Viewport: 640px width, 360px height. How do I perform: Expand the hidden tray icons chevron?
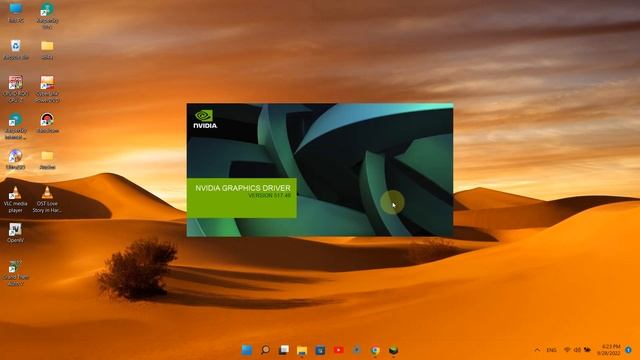[x=537, y=350]
